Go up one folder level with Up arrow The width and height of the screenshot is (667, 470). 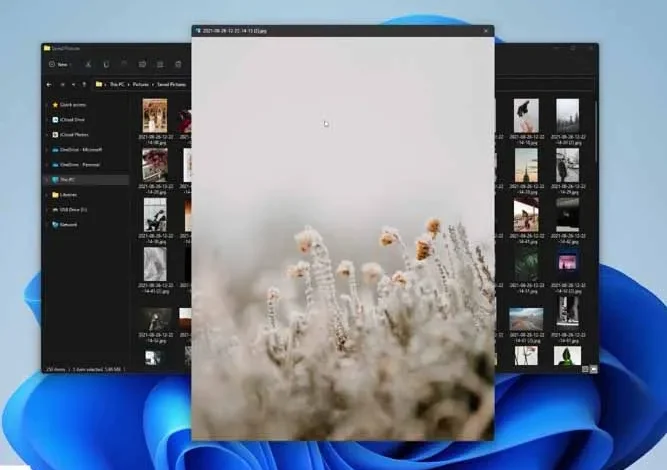84,85
